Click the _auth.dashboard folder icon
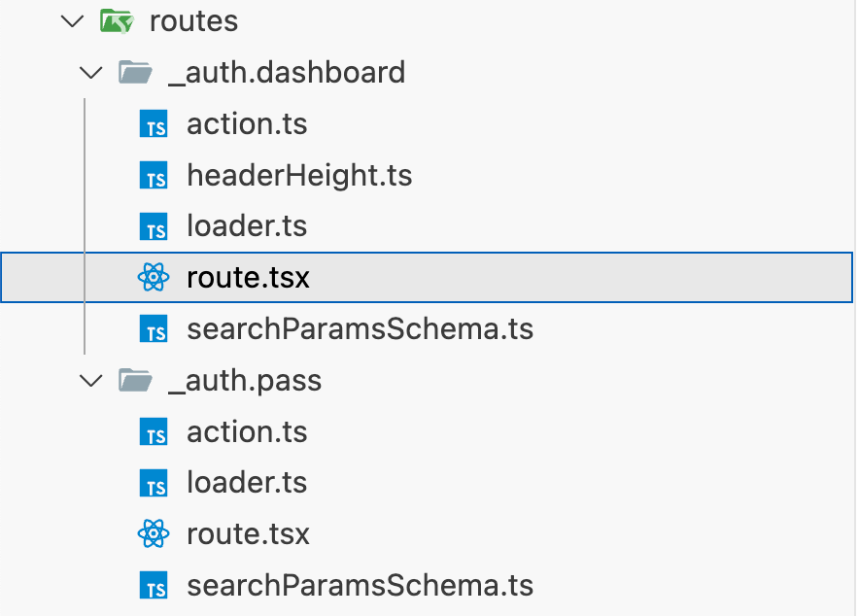The width and height of the screenshot is (859, 616). 134,73
